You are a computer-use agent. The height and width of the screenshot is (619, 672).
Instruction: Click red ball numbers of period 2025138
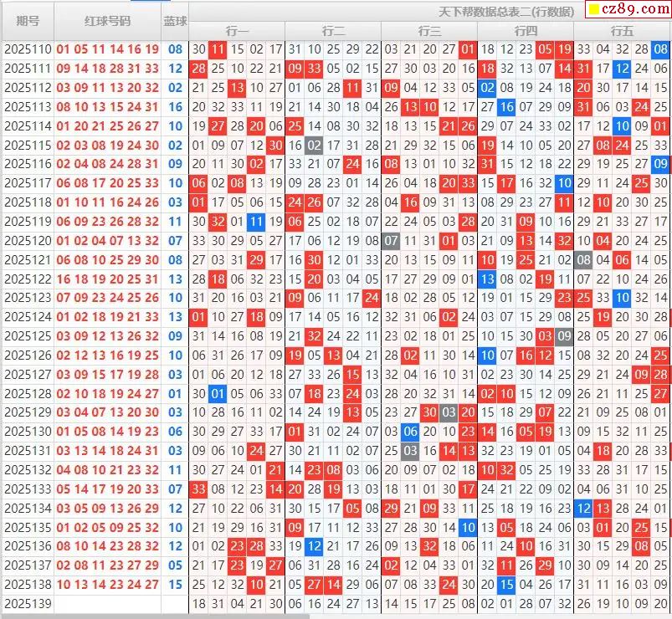pos(108,585)
